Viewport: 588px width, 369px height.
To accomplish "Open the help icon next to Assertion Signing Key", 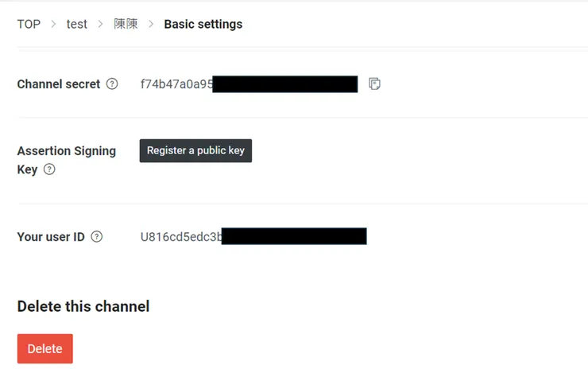I will coord(49,169).
